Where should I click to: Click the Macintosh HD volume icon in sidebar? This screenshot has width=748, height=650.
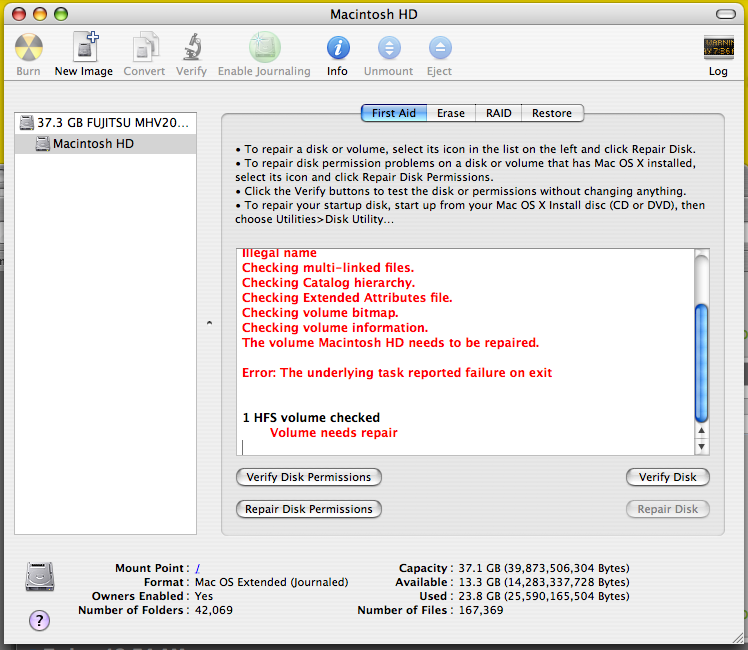click(x=43, y=144)
